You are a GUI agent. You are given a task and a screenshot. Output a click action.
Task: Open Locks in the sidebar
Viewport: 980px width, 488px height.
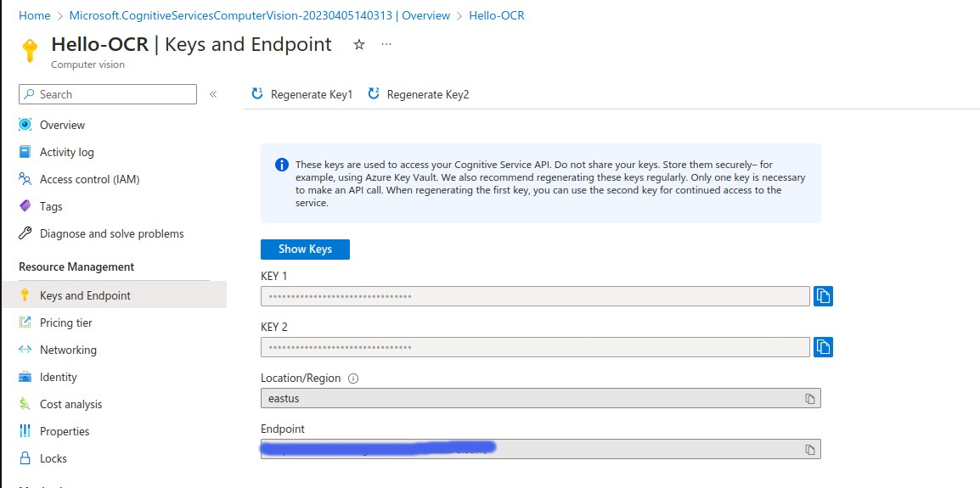click(x=54, y=458)
